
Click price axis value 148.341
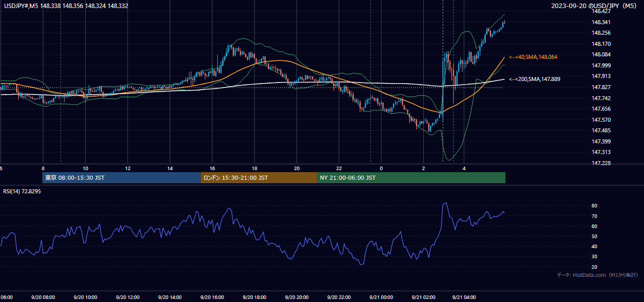click(x=602, y=22)
